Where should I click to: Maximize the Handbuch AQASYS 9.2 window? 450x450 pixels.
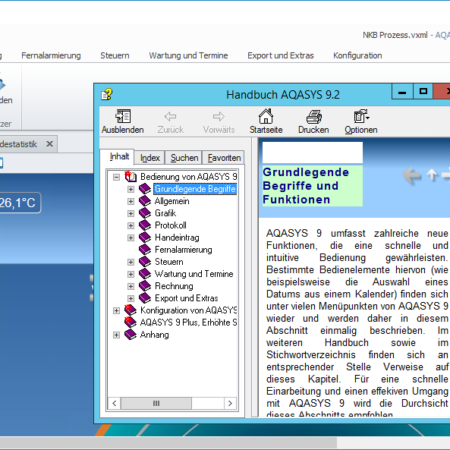423,92
